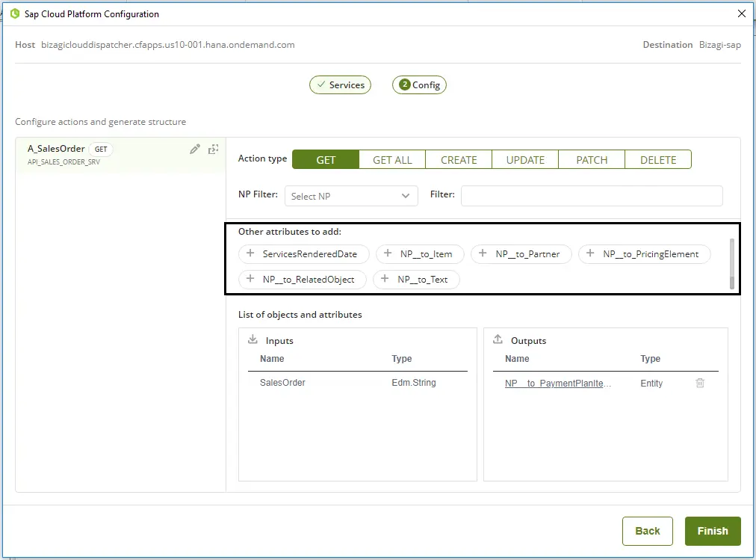Click the plus icon on NP__to_RelatedObject

[250, 279]
